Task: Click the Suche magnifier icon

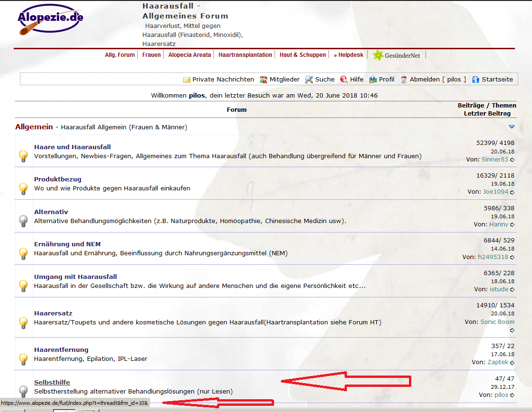Action: click(x=309, y=80)
